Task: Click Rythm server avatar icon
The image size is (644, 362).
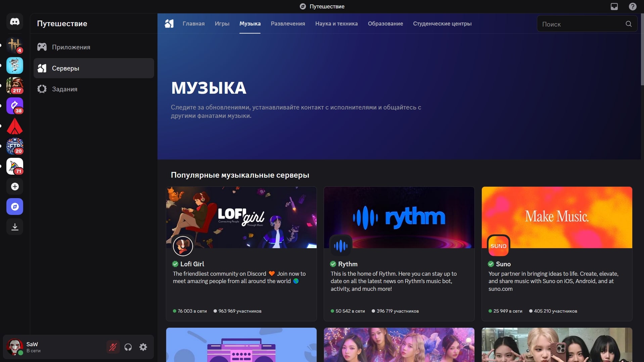Action: click(340, 246)
